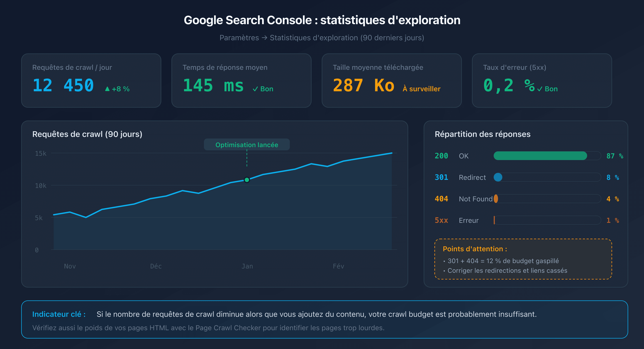Click the 301 + 404 = 12 % bullet
This screenshot has height=349, width=644.
501,261
